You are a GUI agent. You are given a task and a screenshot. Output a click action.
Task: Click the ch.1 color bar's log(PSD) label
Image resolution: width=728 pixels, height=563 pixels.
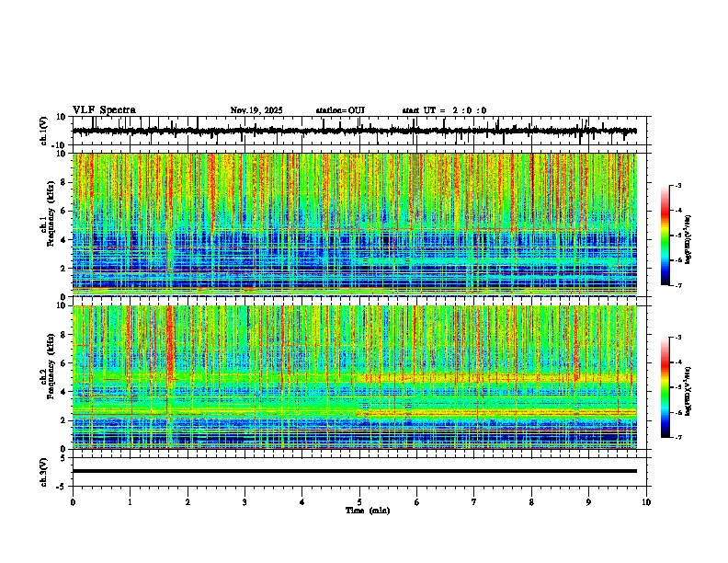(688, 240)
